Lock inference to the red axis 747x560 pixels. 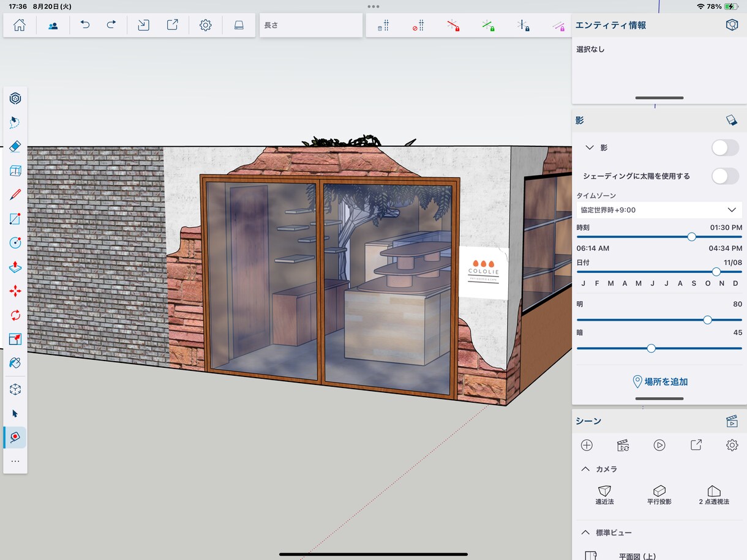(453, 26)
